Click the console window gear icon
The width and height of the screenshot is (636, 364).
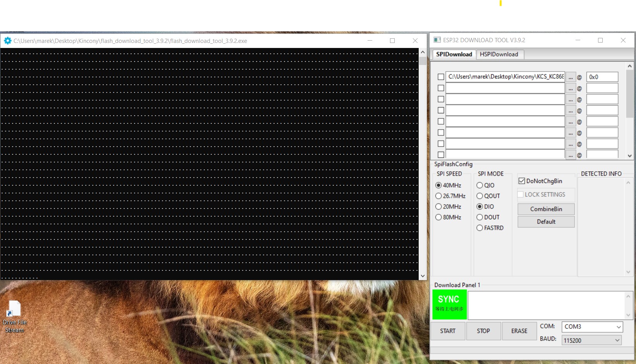(7, 41)
